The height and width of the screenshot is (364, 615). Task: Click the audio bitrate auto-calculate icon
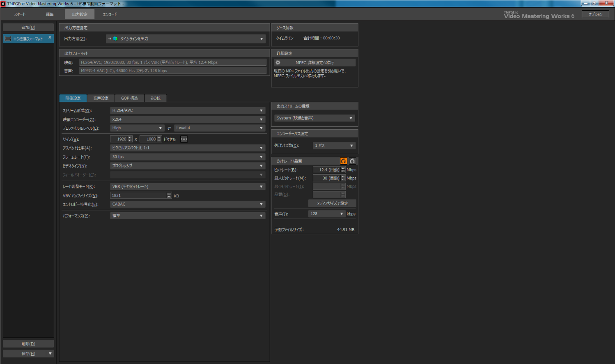tap(352, 161)
